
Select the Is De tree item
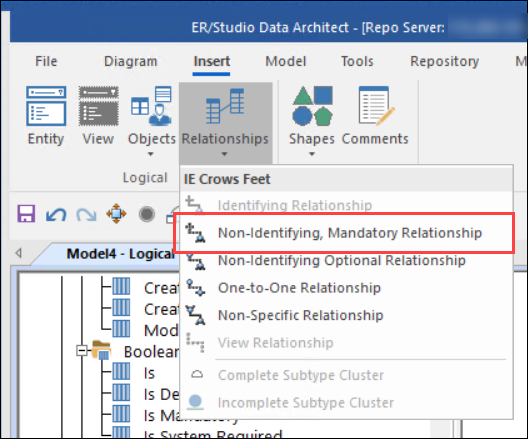click(161, 394)
